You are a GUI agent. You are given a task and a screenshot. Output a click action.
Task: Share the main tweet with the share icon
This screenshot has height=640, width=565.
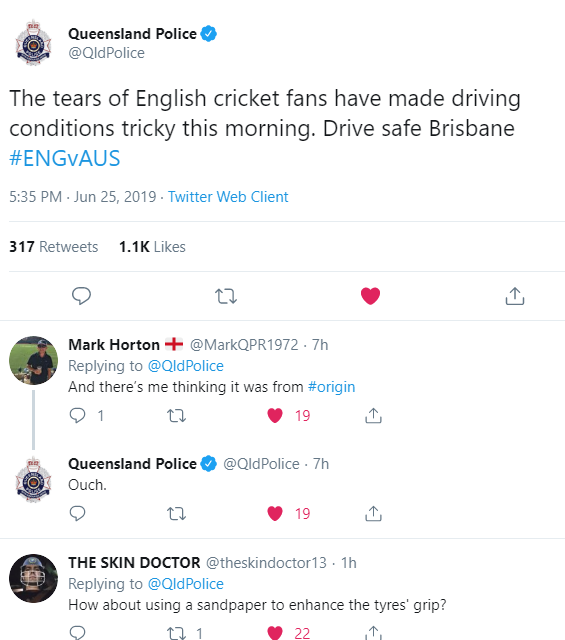515,296
